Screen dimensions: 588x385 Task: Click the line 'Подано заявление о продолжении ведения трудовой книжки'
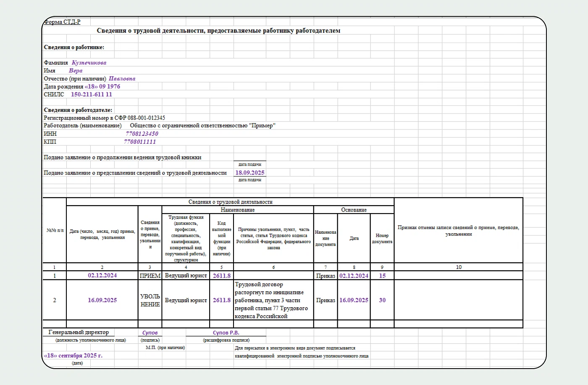pyautogui.click(x=123, y=158)
